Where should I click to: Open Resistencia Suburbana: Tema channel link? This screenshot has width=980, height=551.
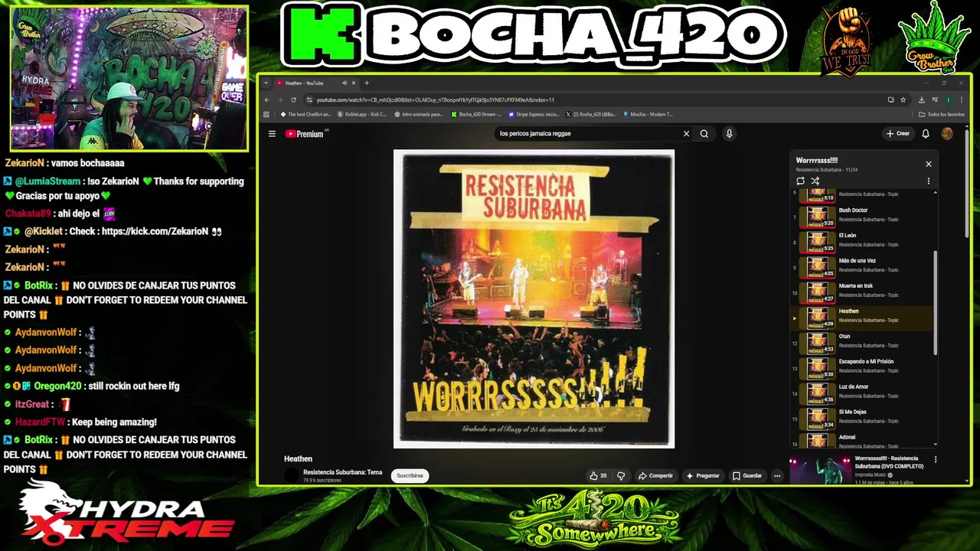tap(342, 472)
